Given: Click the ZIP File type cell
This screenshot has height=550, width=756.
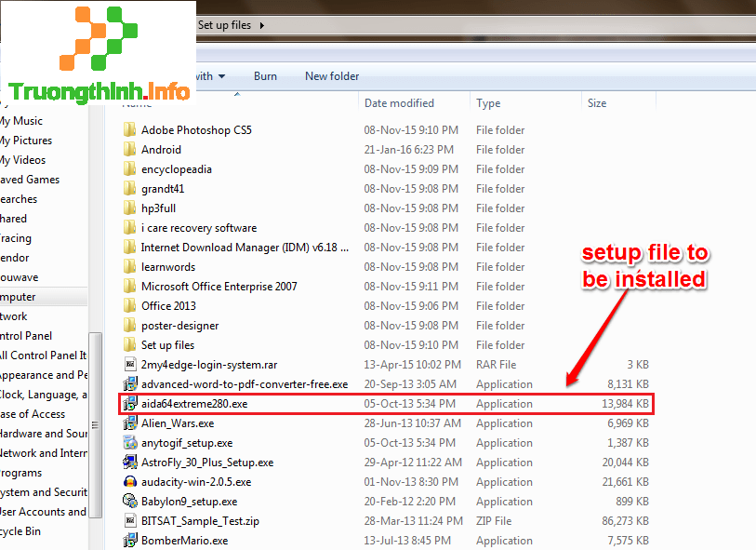Looking at the screenshot, I should click(x=494, y=520).
